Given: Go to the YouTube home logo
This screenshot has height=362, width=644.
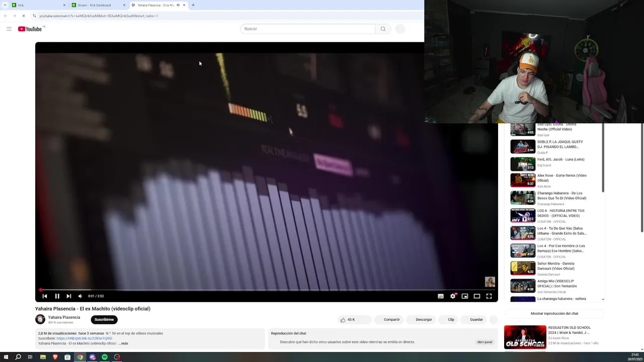Looking at the screenshot, I should click(x=30, y=29).
